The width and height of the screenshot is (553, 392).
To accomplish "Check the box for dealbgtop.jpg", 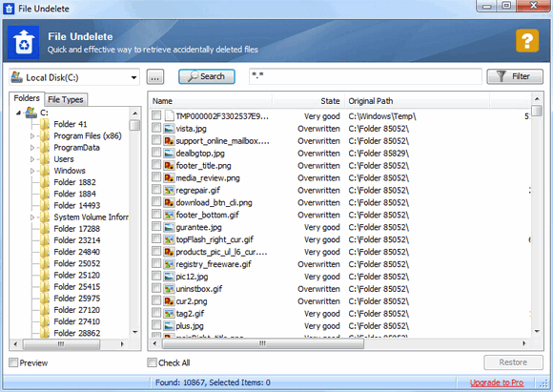I will click(156, 153).
